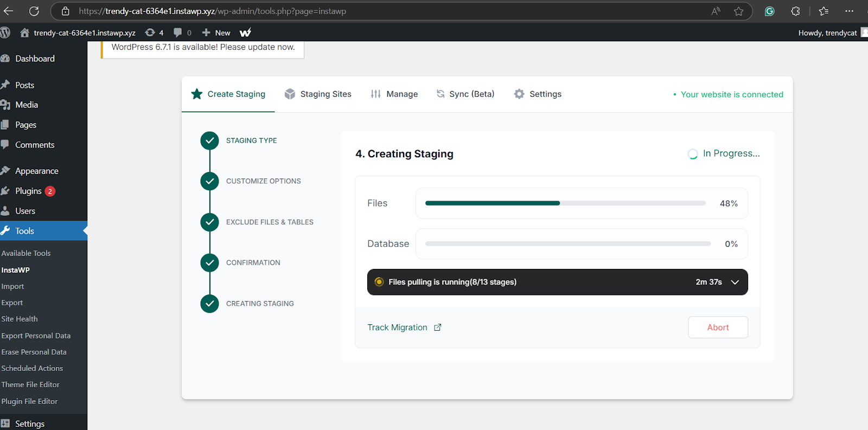Image resolution: width=868 pixels, height=430 pixels.
Task: Click the browser back arrow
Action: click(9, 11)
